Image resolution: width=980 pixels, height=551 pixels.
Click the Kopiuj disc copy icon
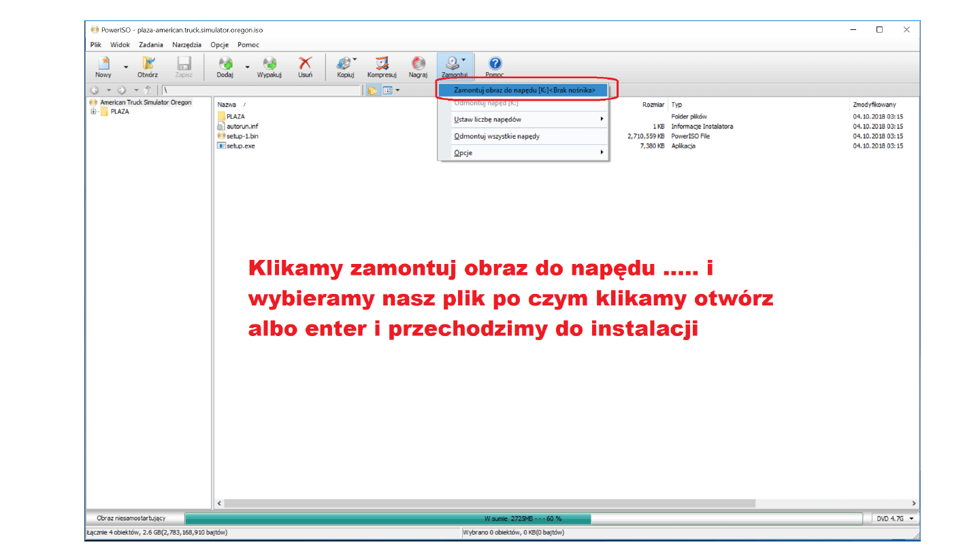coord(344,66)
